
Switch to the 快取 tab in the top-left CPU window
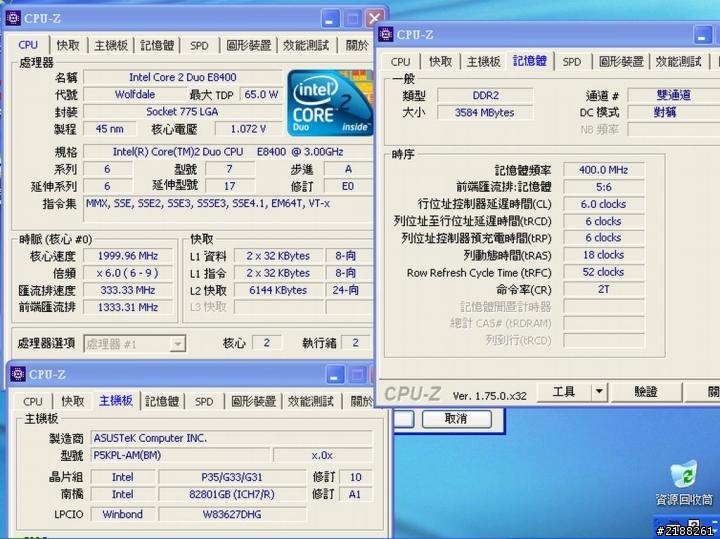pos(68,45)
